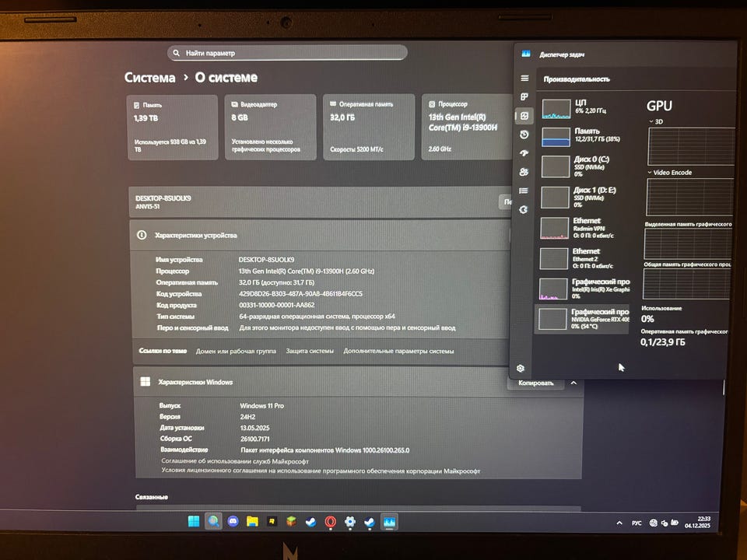
Task: Open the 'Защита системы' link
Action: (310, 351)
